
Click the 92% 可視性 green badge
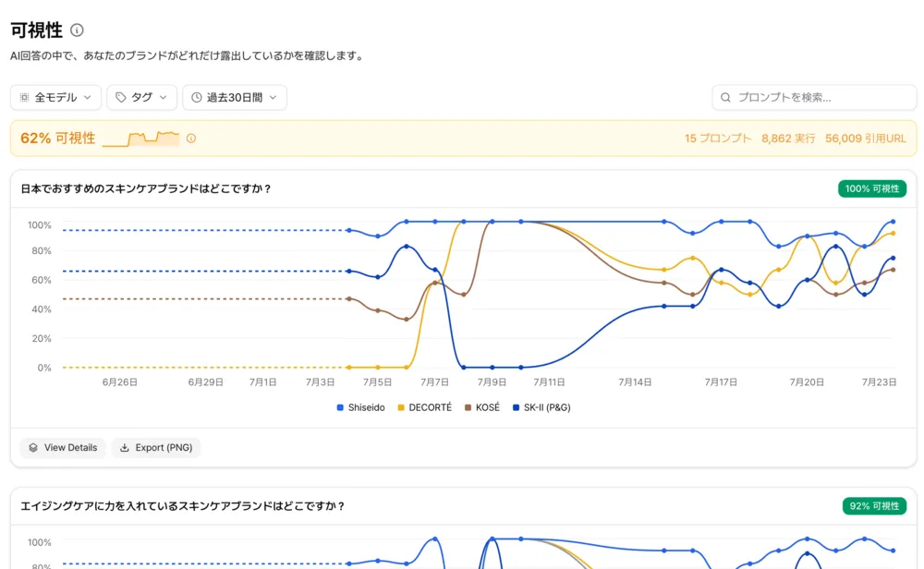click(x=874, y=506)
